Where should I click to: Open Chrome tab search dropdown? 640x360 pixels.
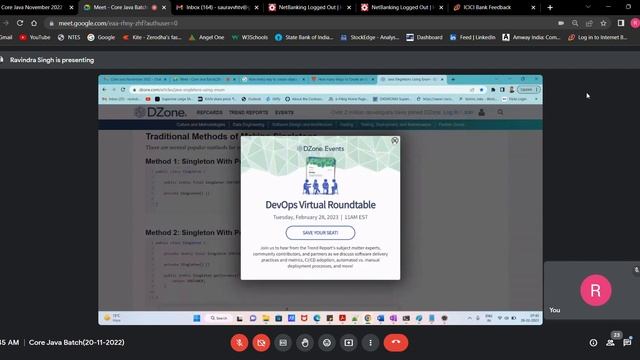tap(588, 7)
